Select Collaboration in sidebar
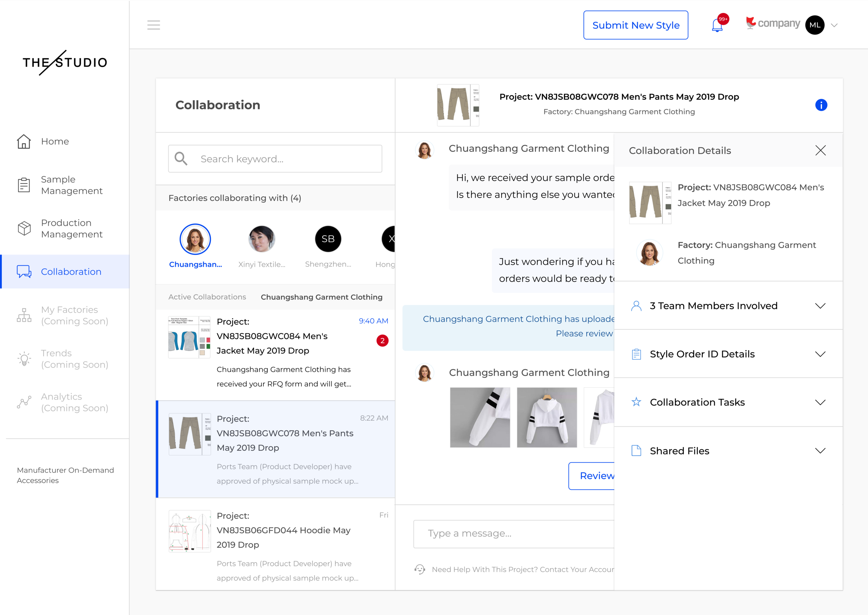The image size is (868, 615). (65, 271)
